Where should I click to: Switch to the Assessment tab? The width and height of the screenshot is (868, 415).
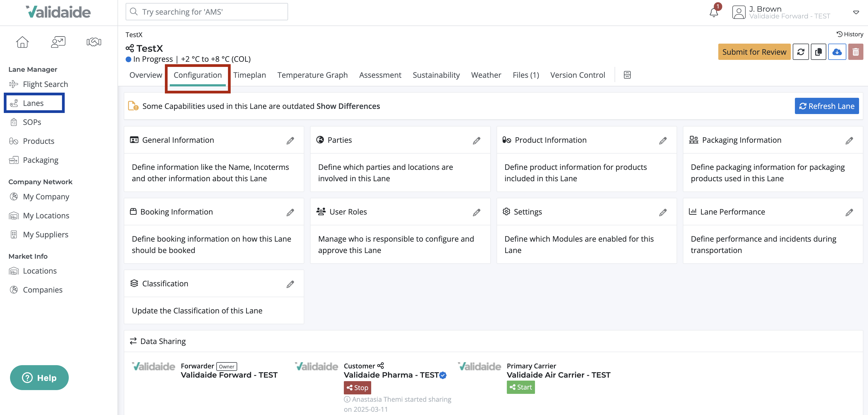tap(380, 75)
